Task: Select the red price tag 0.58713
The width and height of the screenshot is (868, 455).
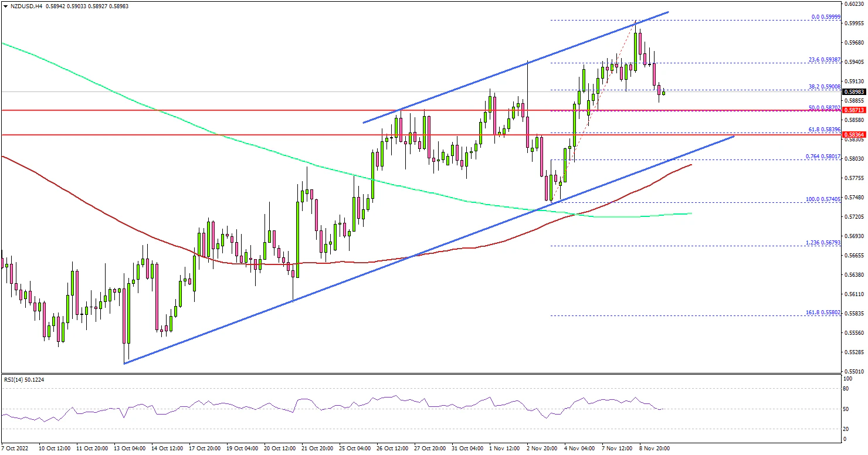Action: [853, 110]
